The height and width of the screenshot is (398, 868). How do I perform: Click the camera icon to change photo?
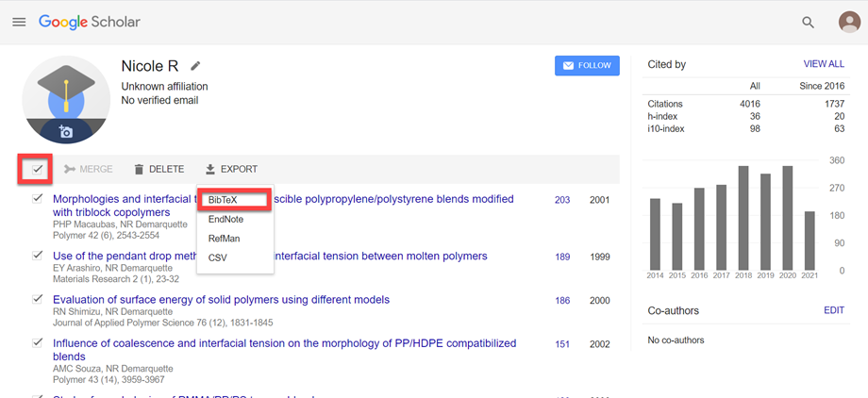click(66, 132)
